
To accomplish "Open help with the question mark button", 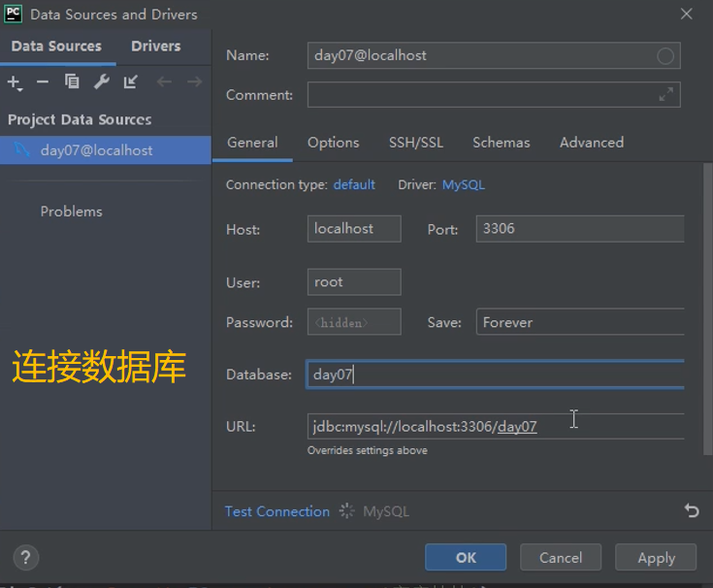I will point(26,558).
